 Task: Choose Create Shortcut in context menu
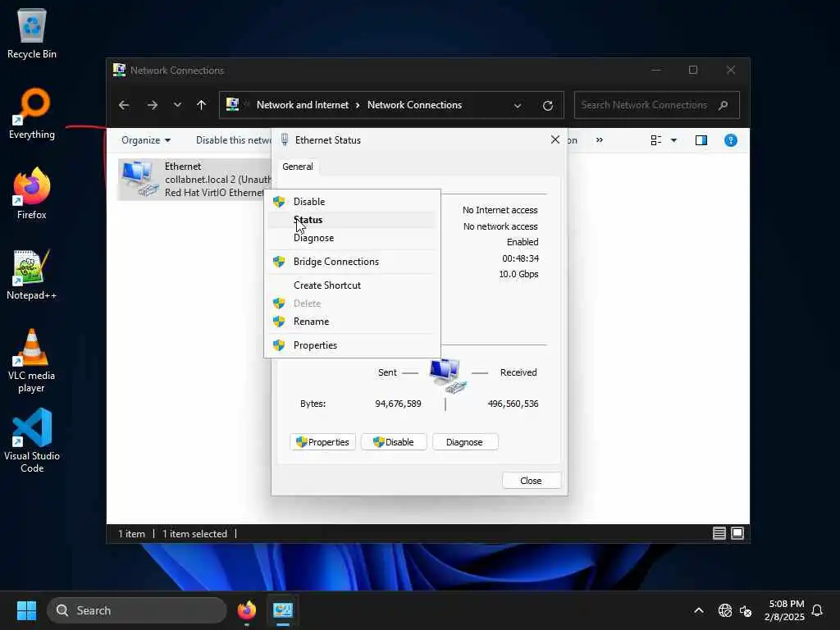point(352,285)
